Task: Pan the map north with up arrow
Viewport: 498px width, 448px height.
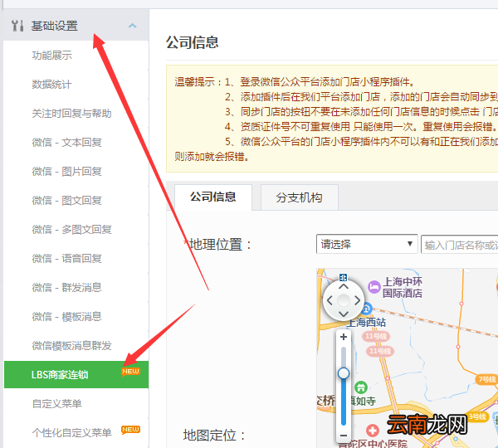Action: 344,286
